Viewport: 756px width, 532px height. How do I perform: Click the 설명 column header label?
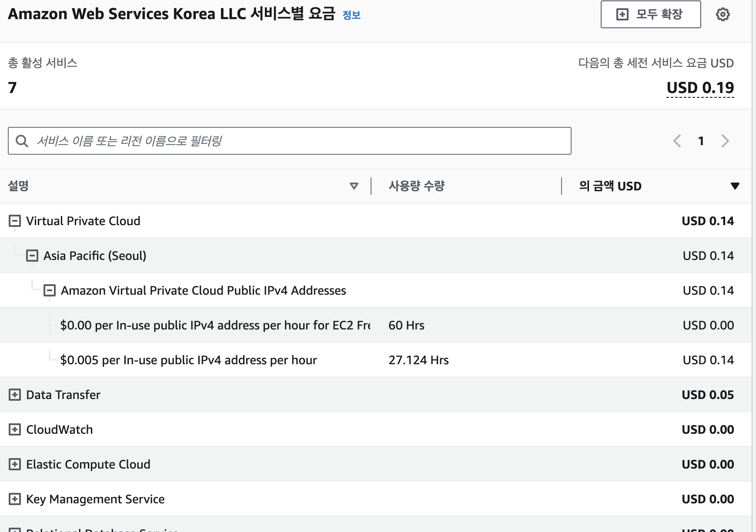[x=18, y=186]
